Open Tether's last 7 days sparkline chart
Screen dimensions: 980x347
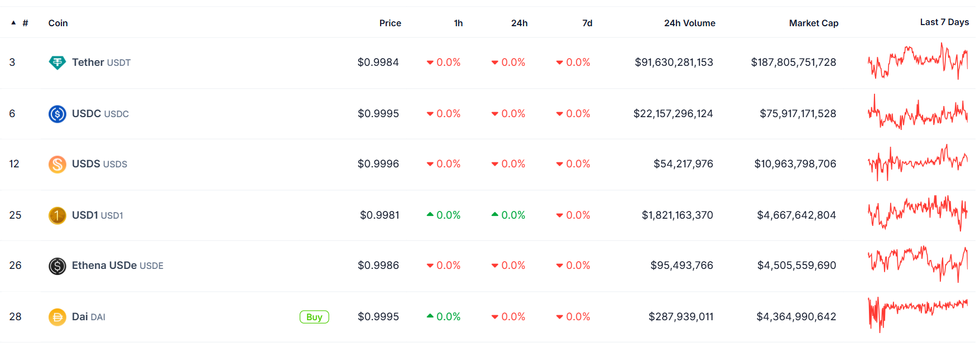[x=917, y=61]
